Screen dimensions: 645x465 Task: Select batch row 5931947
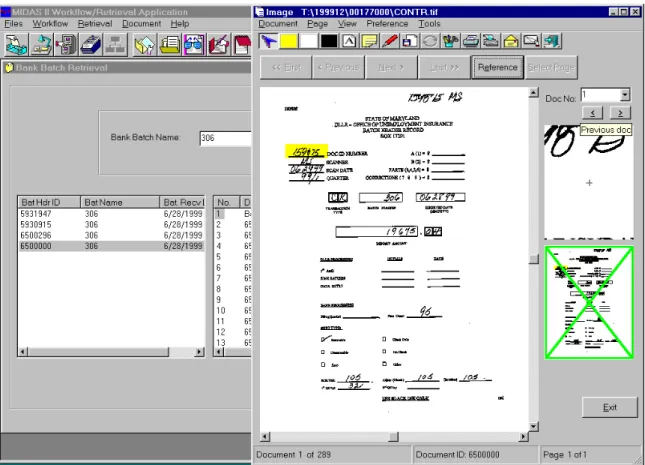click(x=111, y=214)
